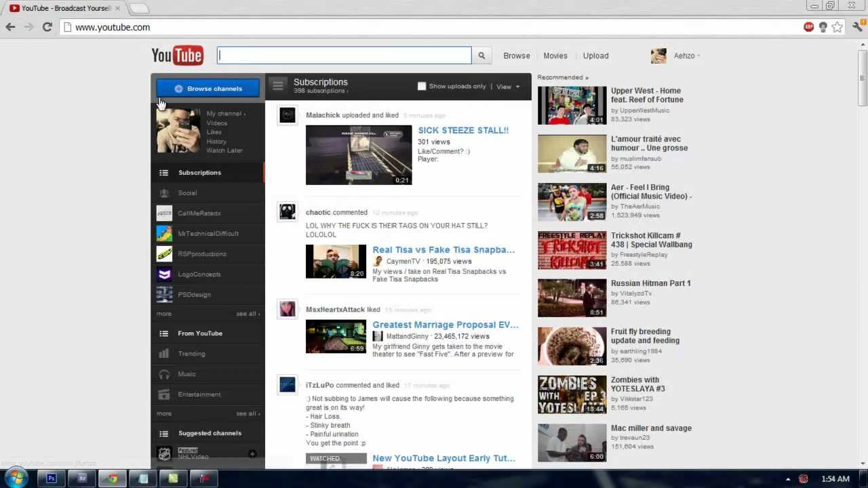The height and width of the screenshot is (488, 868).
Task: Open Fruit fly breeding video thumbnail
Action: [x=572, y=346]
